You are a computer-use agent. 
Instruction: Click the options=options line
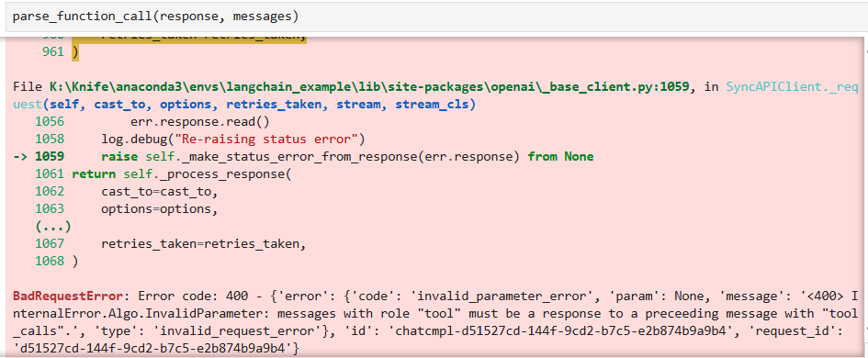point(160,209)
